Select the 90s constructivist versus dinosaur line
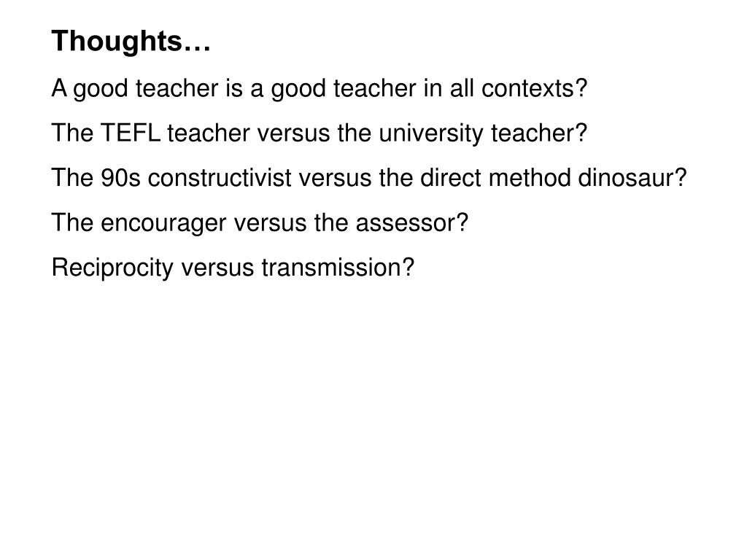Screen dimensions: 747x560 [369, 178]
